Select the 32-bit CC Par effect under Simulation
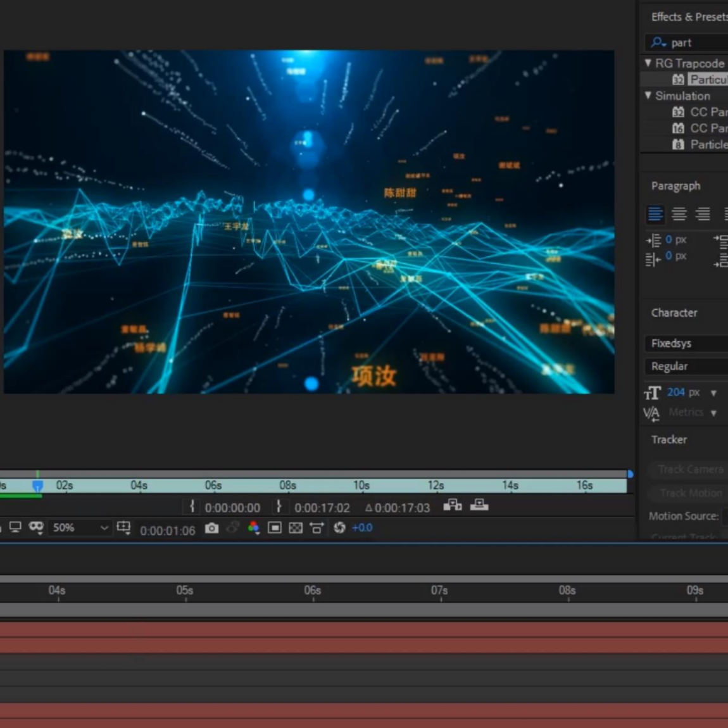 (x=700, y=112)
